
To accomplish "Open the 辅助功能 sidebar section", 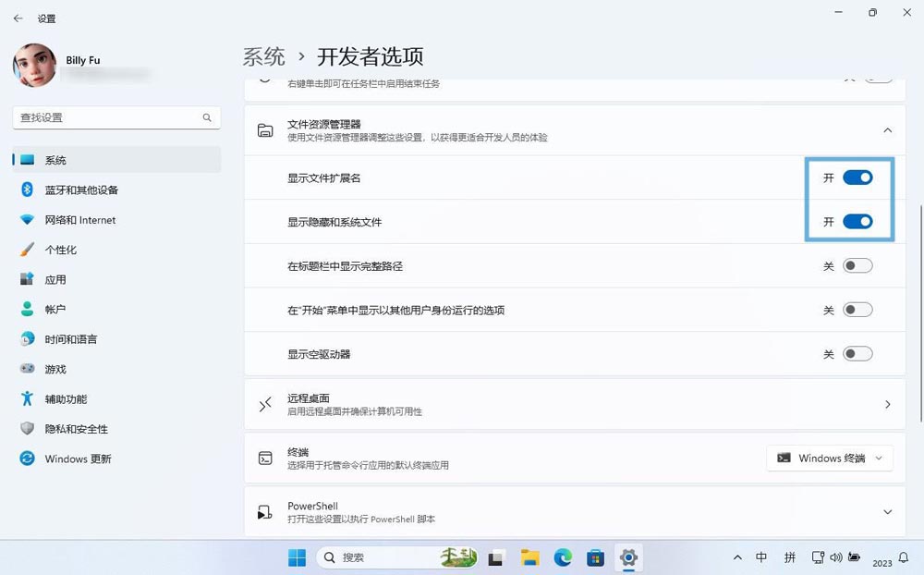I will (x=66, y=399).
